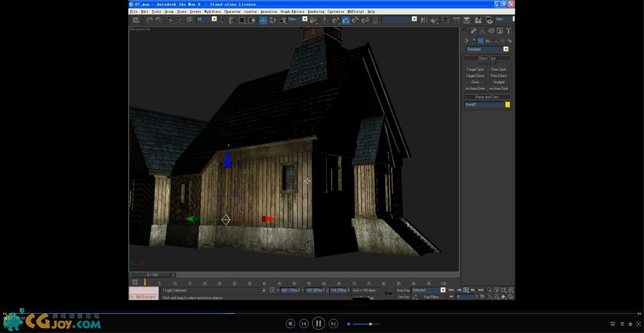Activate the Select and Rotate tool
Image resolution: width=644 pixels, height=333 pixels.
(273, 20)
